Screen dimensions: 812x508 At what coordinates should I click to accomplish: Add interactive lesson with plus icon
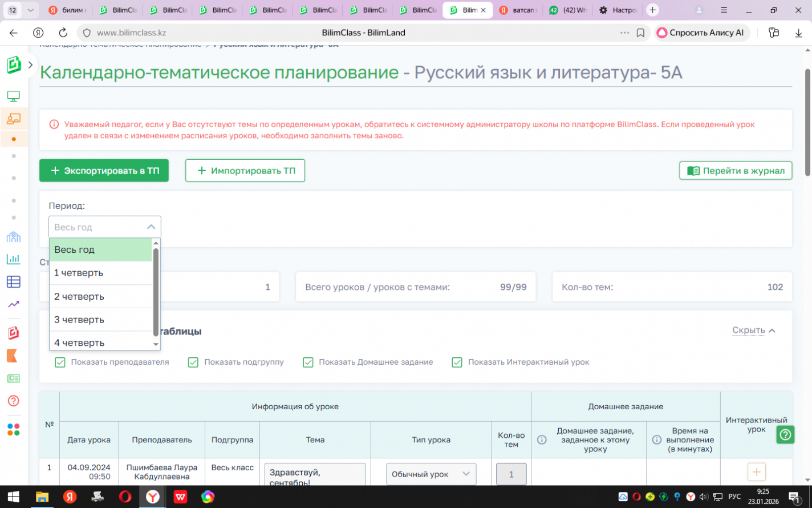(x=756, y=472)
